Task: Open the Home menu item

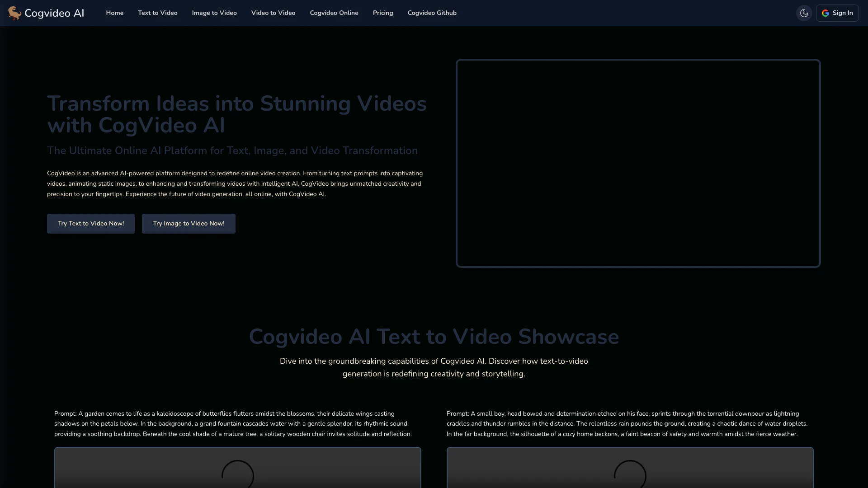Action: pos(114,13)
